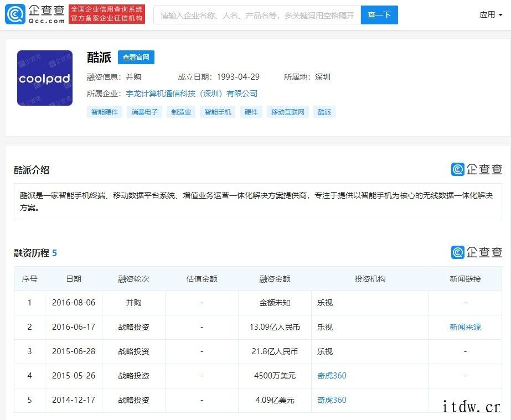Screen dimensions: 511x420
Task: Click the 4.09亿美元 amount cell
Action: [275, 400]
